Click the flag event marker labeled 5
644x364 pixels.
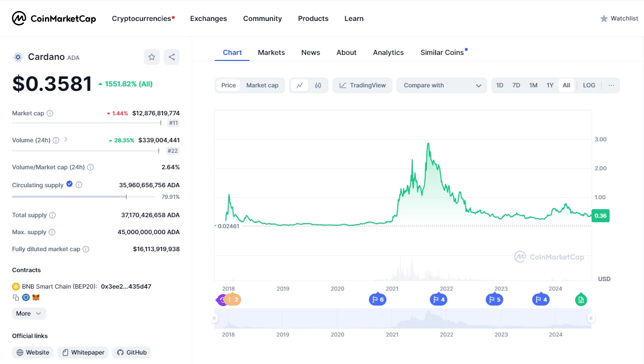(x=494, y=300)
